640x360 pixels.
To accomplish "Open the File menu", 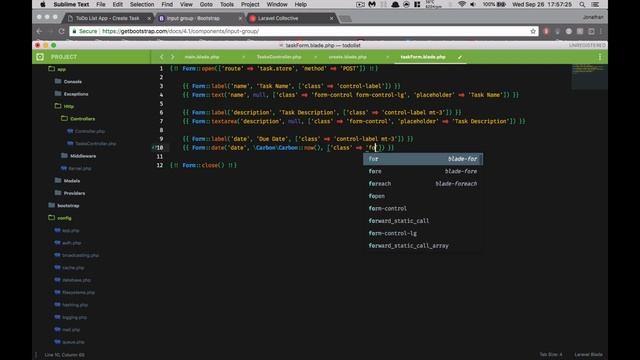I will 100,4.
